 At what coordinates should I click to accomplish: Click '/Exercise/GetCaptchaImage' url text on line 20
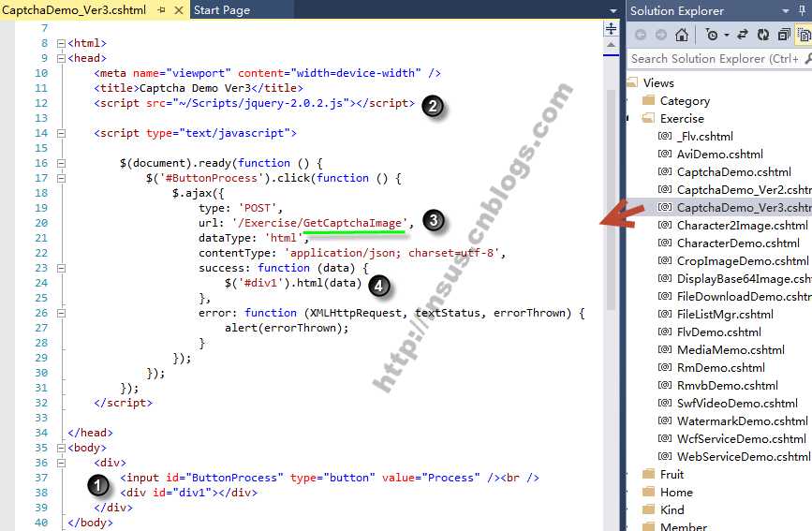(319, 223)
